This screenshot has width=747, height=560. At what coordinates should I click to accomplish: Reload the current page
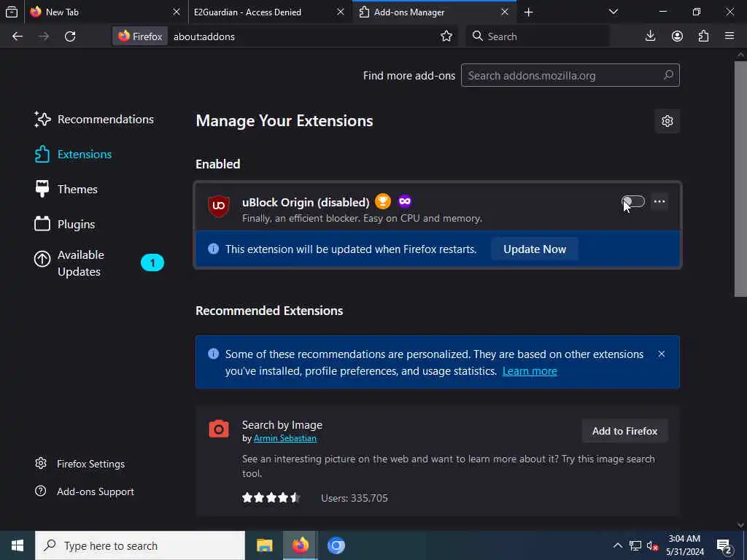pyautogui.click(x=70, y=36)
